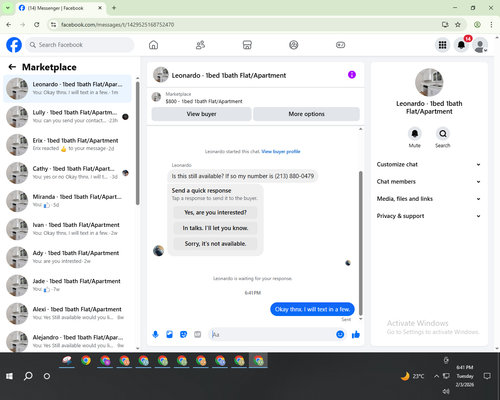Image resolution: width=500 pixels, height=400 pixels.
Task: Open a new browser tab
Action: (114, 8)
